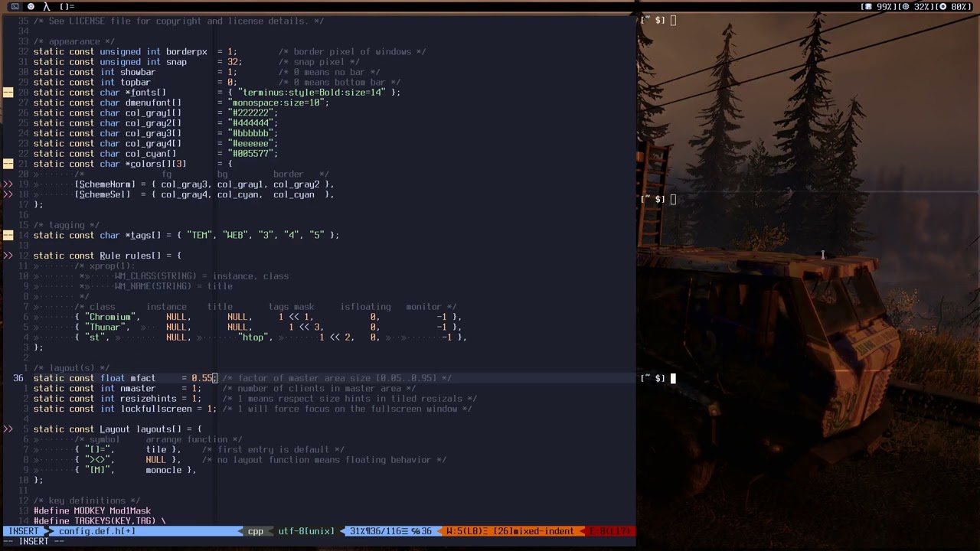Screen dimensions: 980x551
Task: Click the "terminus:style=Bold:size=14" font string
Action: [x=312, y=93]
